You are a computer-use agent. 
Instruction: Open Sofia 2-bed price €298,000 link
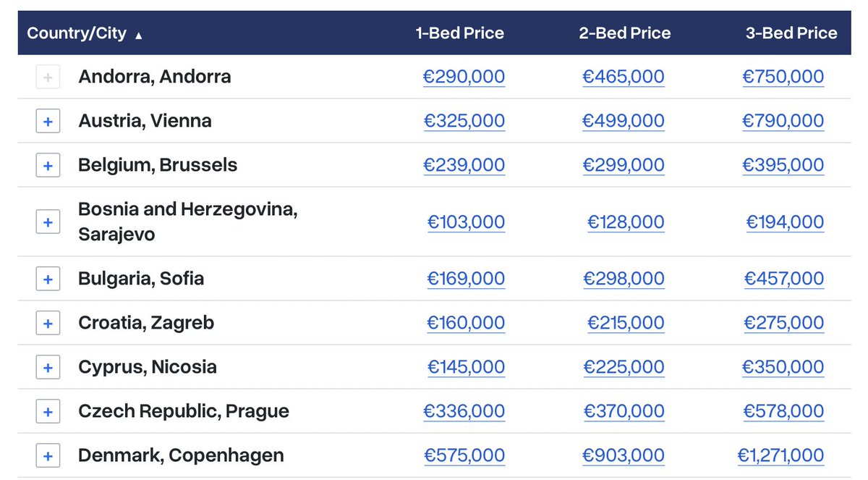coord(624,279)
